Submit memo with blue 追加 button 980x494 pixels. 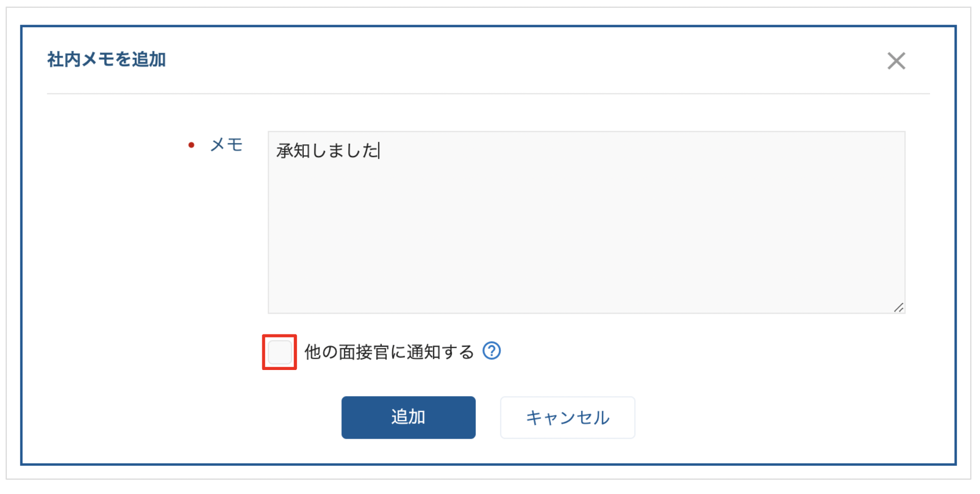[x=408, y=417]
